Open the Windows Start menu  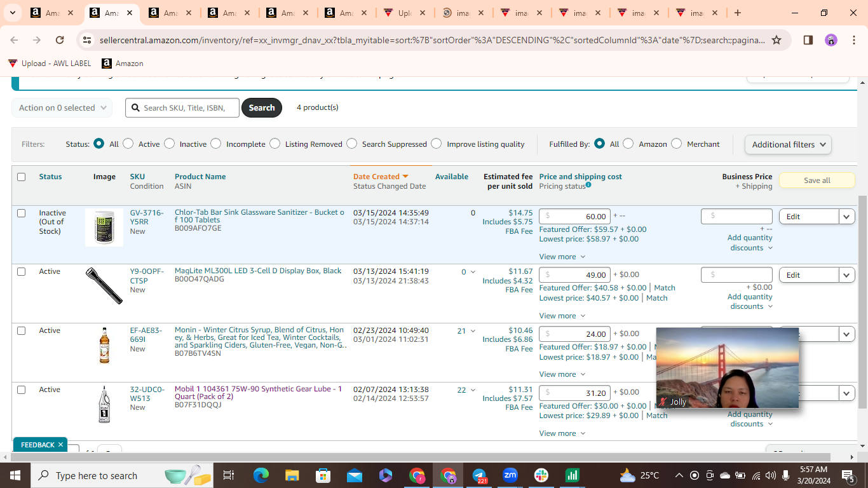(x=14, y=475)
